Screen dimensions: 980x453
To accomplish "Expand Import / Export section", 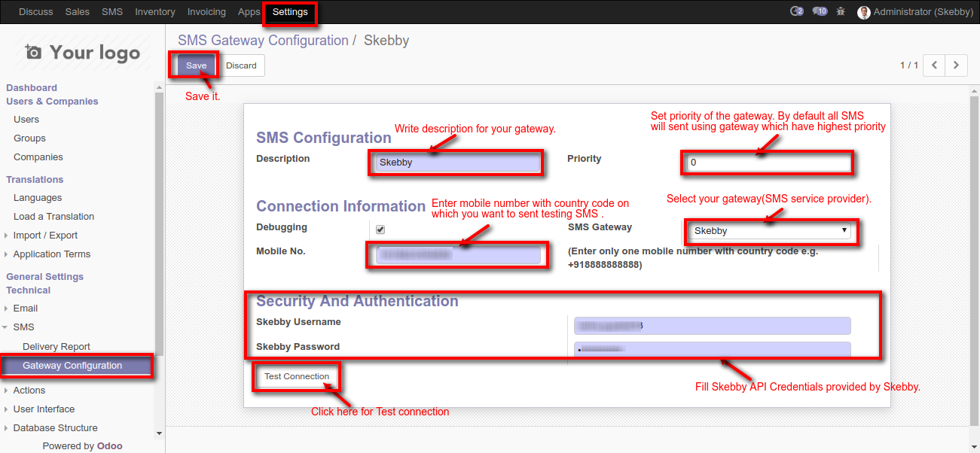I will pyautogui.click(x=45, y=236).
